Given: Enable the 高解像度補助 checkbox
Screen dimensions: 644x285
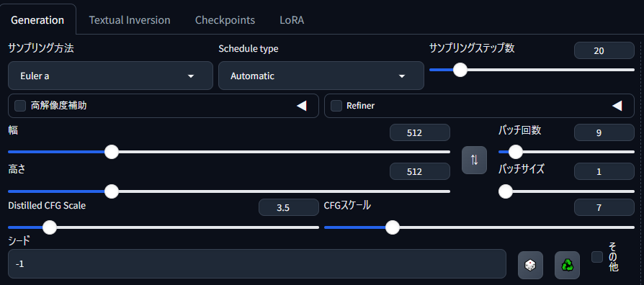Looking at the screenshot, I should coord(20,106).
